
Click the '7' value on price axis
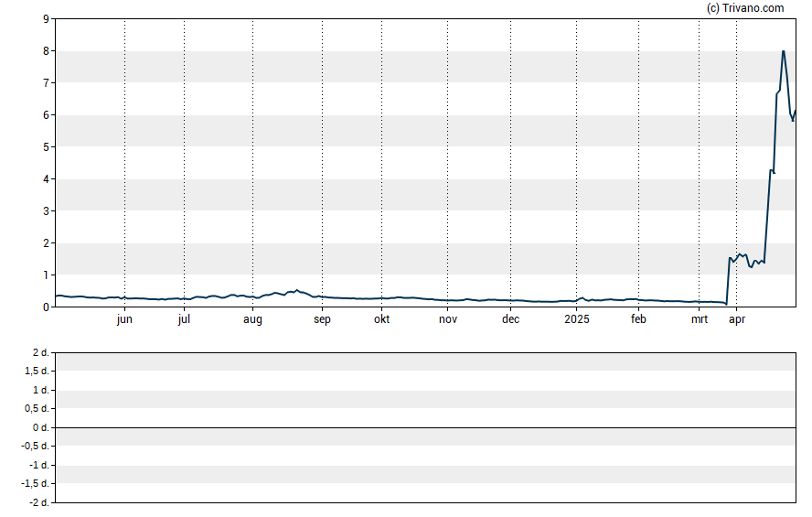(x=46, y=83)
